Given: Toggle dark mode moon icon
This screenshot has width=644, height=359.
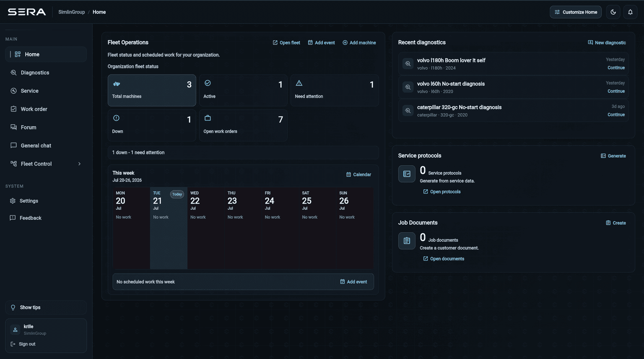Looking at the screenshot, I should 613,12.
